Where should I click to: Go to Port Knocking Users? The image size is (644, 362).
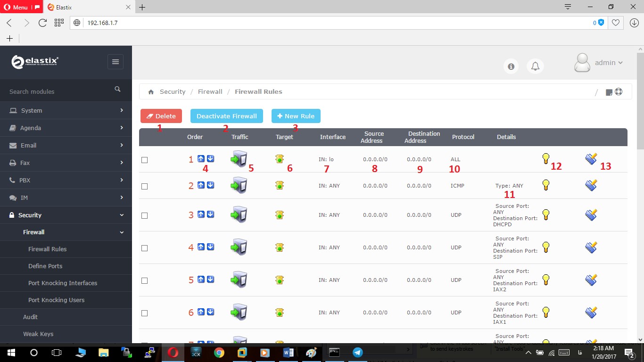tap(56, 300)
